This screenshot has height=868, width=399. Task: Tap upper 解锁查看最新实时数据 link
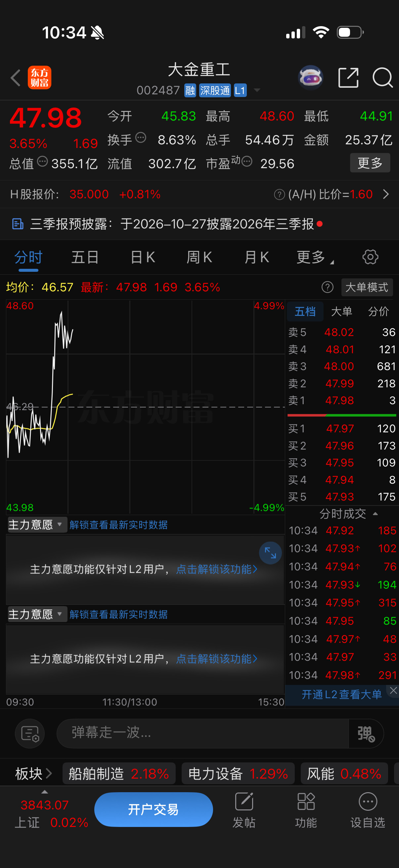click(x=118, y=525)
